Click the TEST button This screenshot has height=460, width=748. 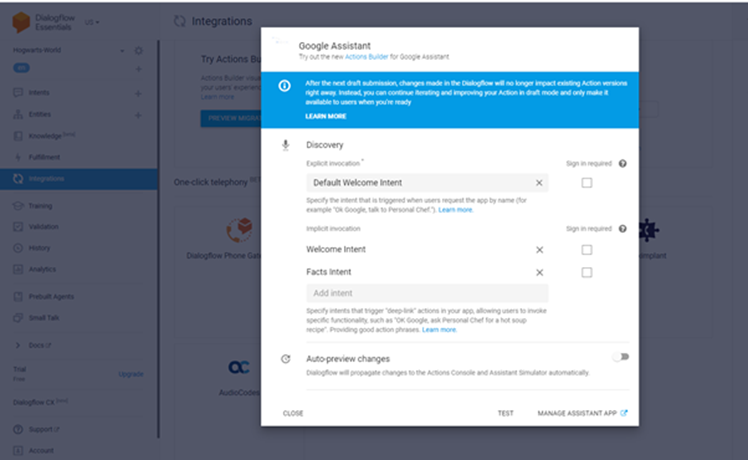[x=505, y=413]
